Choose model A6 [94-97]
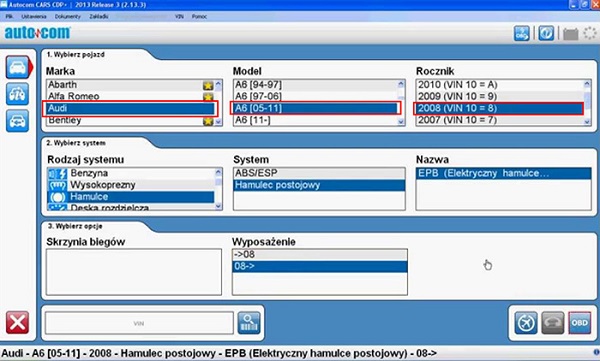This screenshot has width=600, height=361. coord(315,85)
